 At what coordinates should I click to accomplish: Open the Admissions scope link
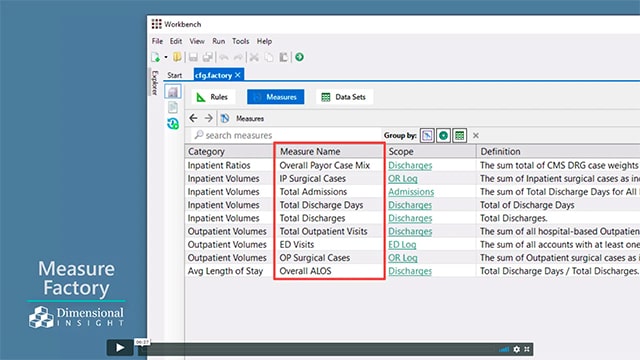411,192
